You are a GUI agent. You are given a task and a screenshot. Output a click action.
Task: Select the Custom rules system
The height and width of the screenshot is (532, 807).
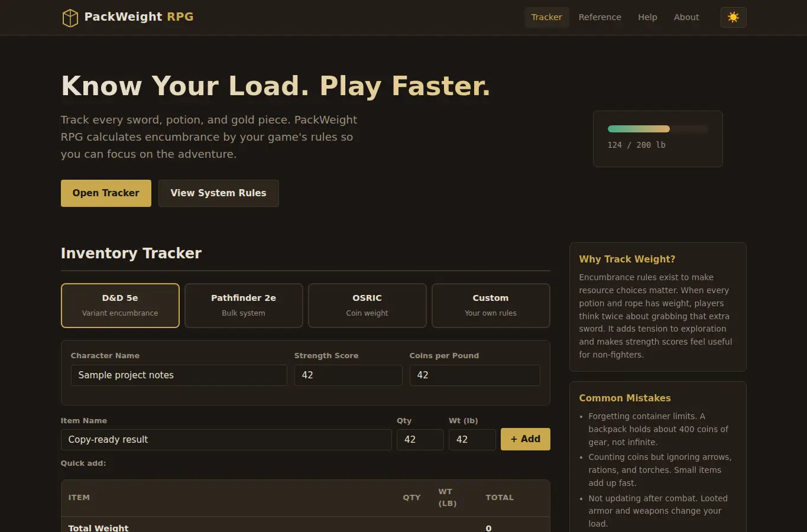pos(491,306)
